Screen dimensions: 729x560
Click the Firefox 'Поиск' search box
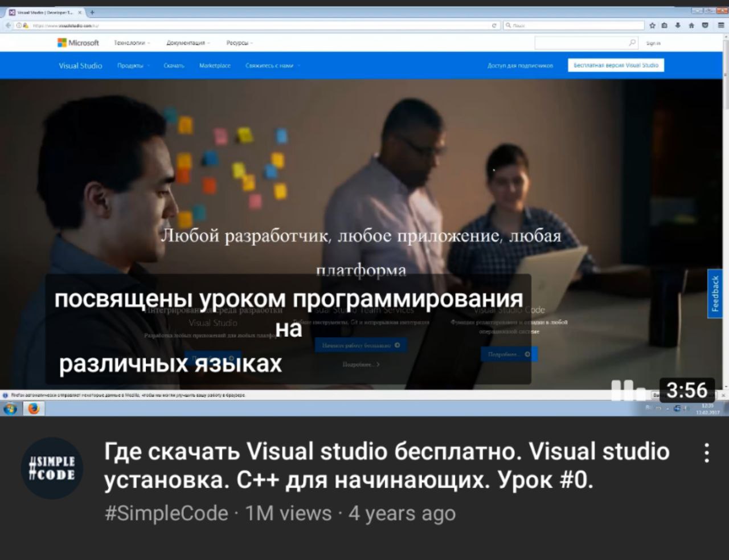574,26
